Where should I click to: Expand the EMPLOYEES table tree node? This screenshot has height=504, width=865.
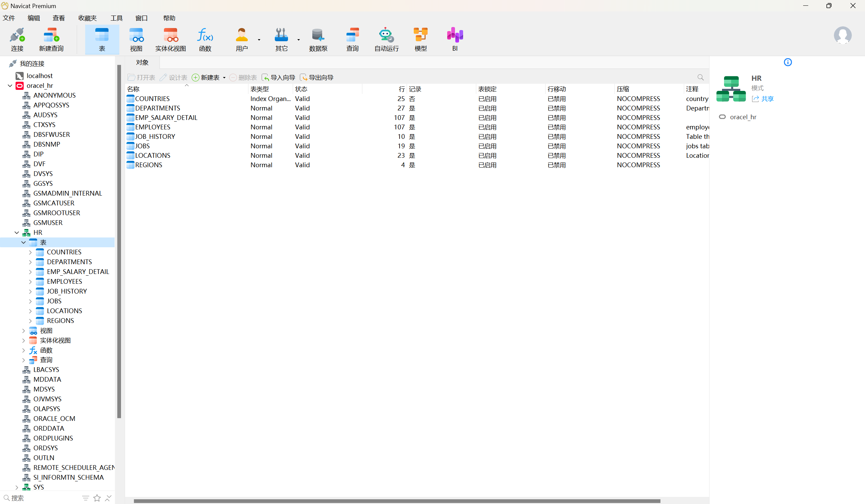[x=30, y=282]
